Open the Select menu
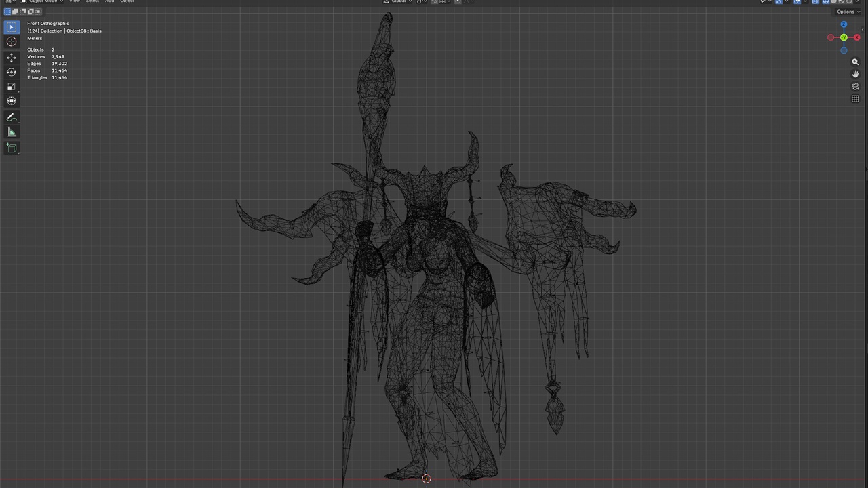868x488 pixels. pos(92,1)
